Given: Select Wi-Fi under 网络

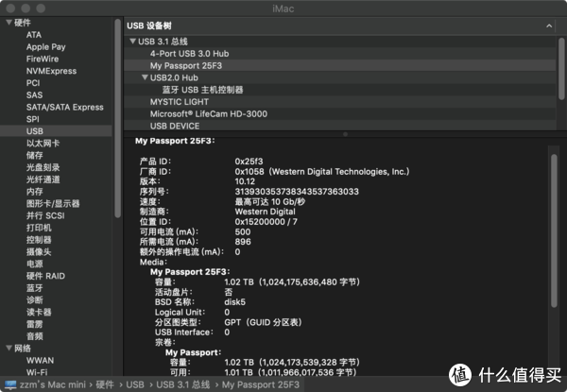Looking at the screenshot, I should (37, 372).
